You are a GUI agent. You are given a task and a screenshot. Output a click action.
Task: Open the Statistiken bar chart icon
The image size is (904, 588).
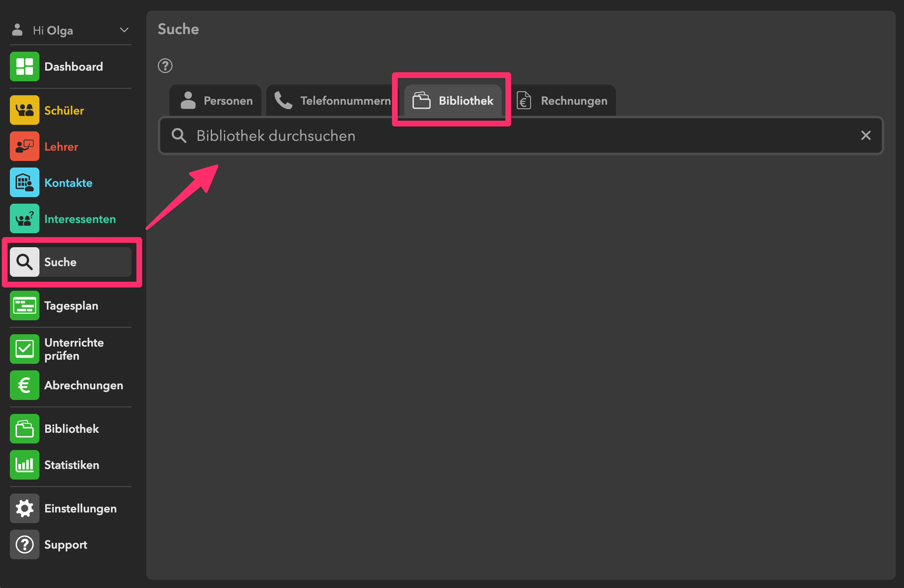[25, 465]
